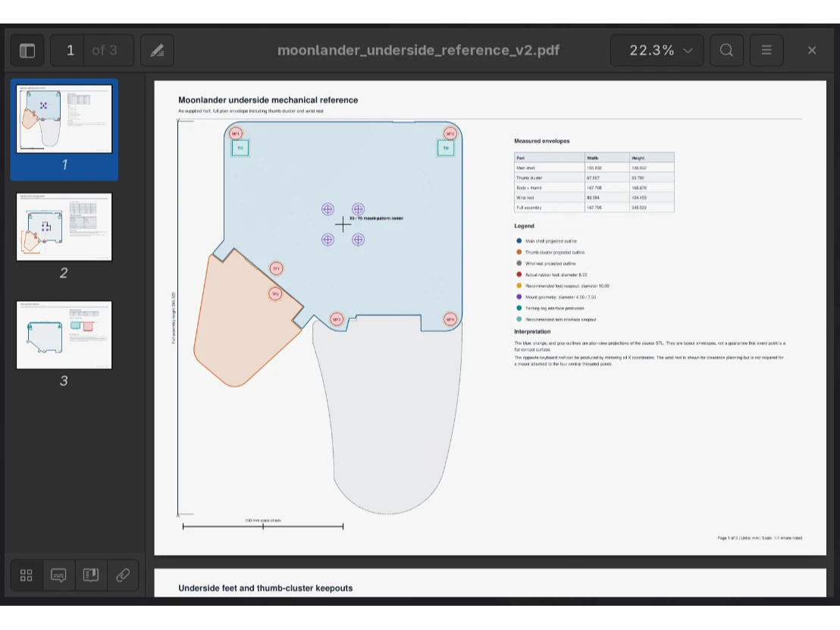
Task: Click the '100 mm scale check' label
Action: click(263, 520)
